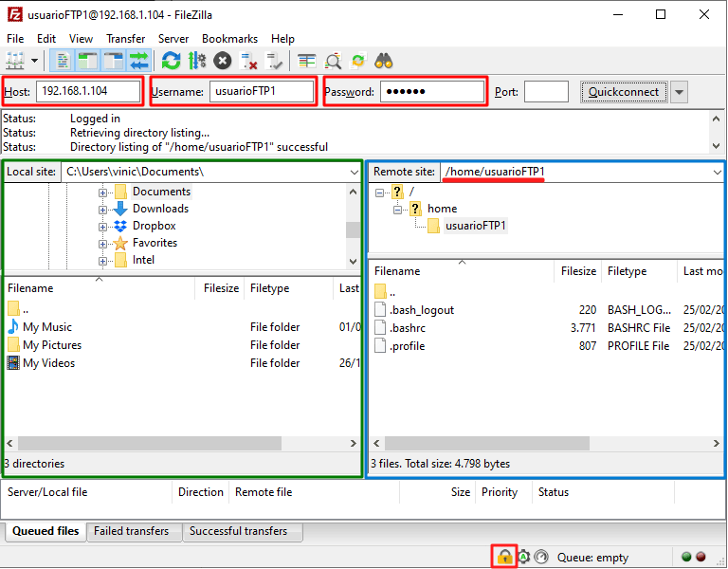Search for files recursively with binoculars icon
This screenshot has height=569, width=728.
pyautogui.click(x=384, y=61)
